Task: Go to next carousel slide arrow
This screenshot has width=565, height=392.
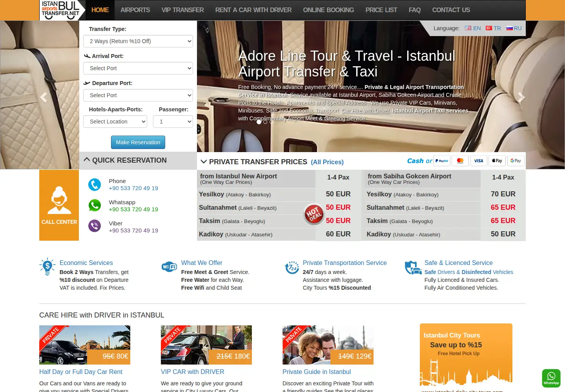Action: pos(521,97)
